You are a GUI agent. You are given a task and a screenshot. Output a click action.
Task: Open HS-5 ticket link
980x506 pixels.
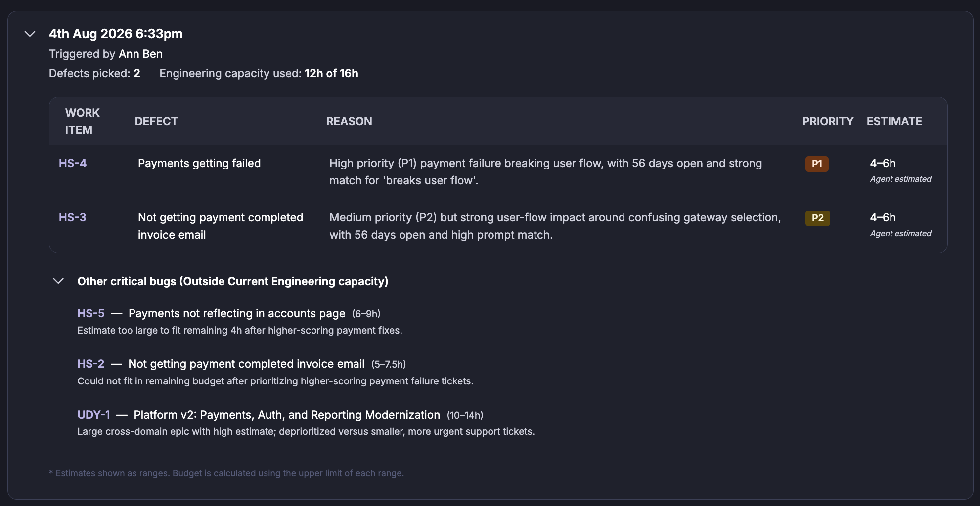coord(91,313)
